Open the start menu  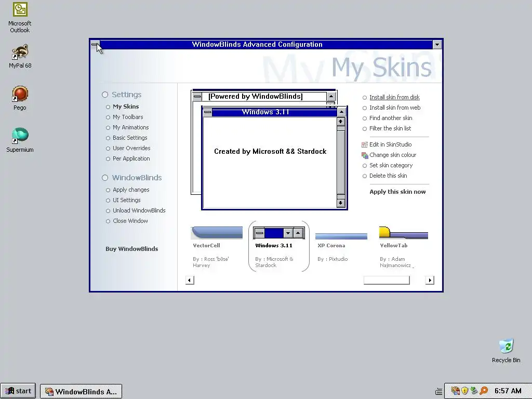click(18, 391)
